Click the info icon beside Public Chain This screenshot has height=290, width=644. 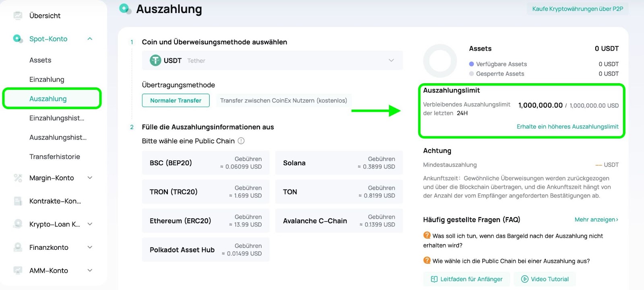click(x=241, y=141)
